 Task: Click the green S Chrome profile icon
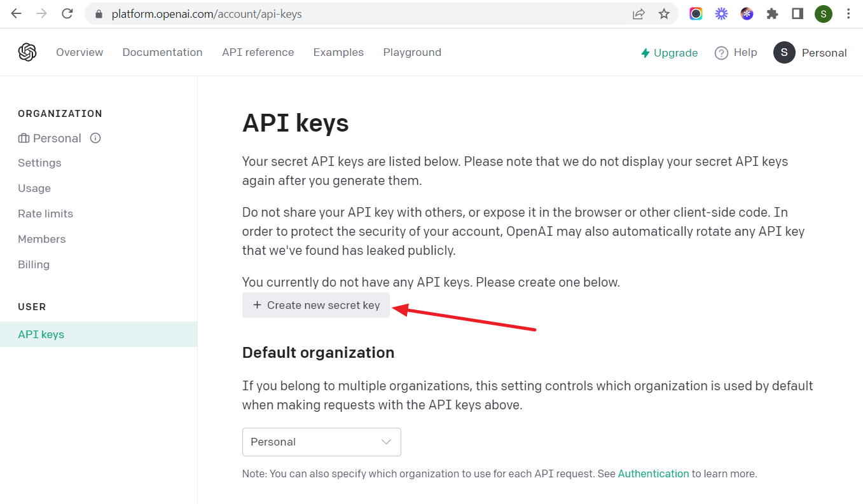(823, 13)
